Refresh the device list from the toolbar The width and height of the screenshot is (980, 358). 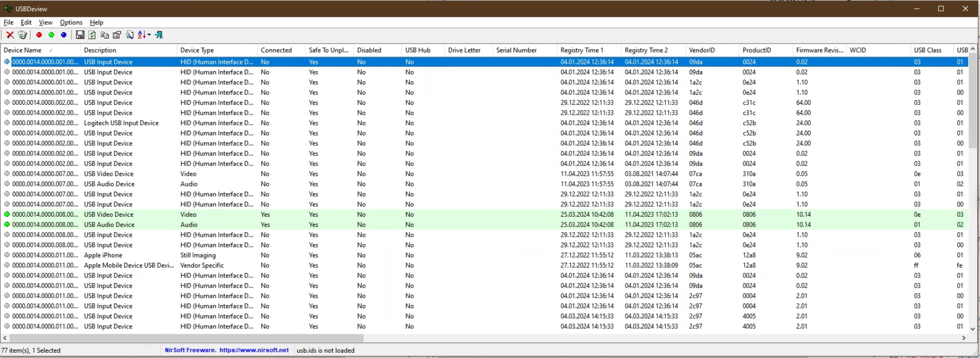pyautogui.click(x=92, y=35)
